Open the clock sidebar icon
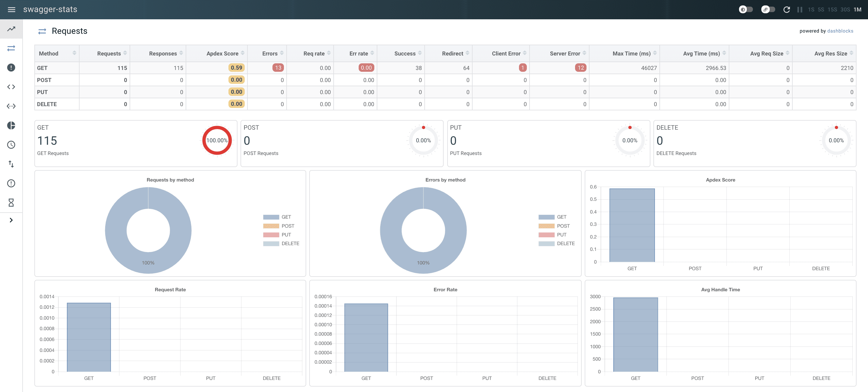The width and height of the screenshot is (868, 392). point(11,145)
